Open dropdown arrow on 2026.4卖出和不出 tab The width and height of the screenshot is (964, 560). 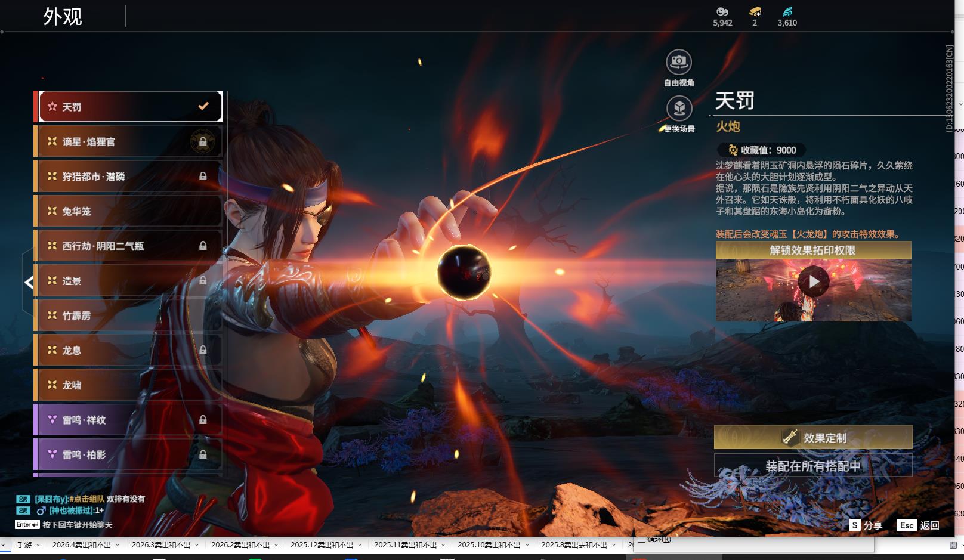[118, 545]
